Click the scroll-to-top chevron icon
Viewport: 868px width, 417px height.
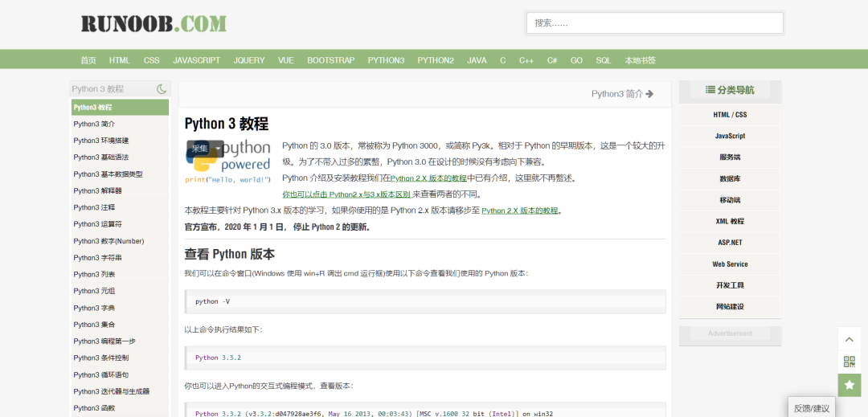click(x=849, y=338)
